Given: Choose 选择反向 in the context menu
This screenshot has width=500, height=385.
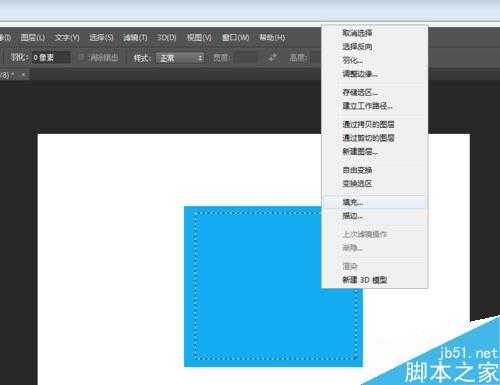Looking at the screenshot, I should point(375,46).
